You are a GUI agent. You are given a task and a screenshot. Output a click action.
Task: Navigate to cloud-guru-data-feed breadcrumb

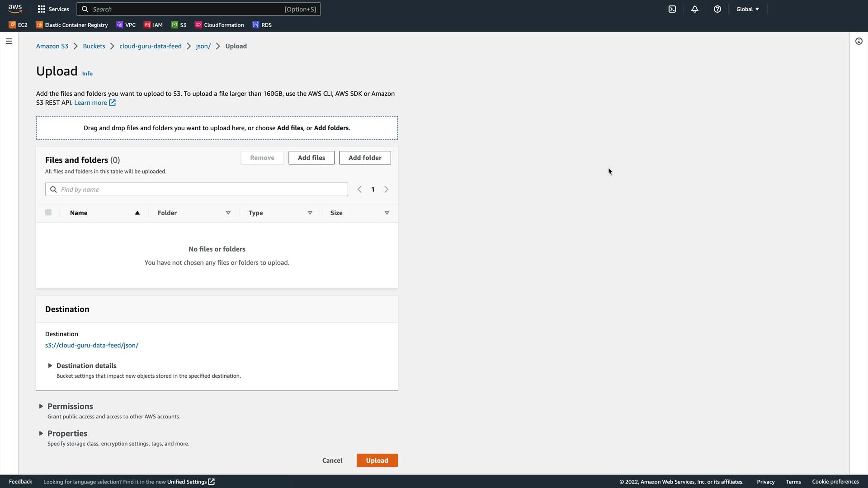click(x=150, y=46)
